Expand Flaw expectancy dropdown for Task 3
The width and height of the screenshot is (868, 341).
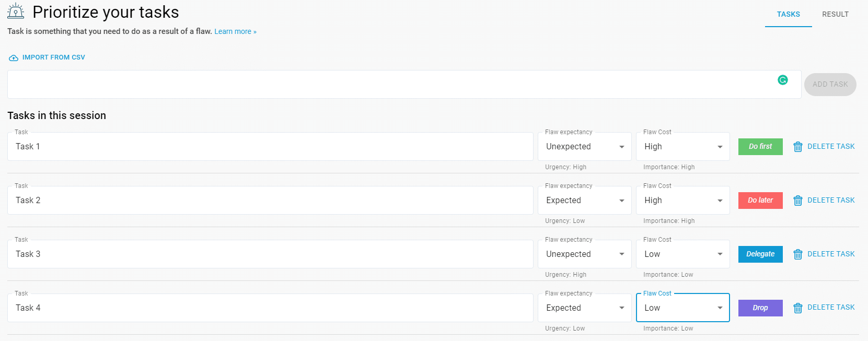(584, 254)
